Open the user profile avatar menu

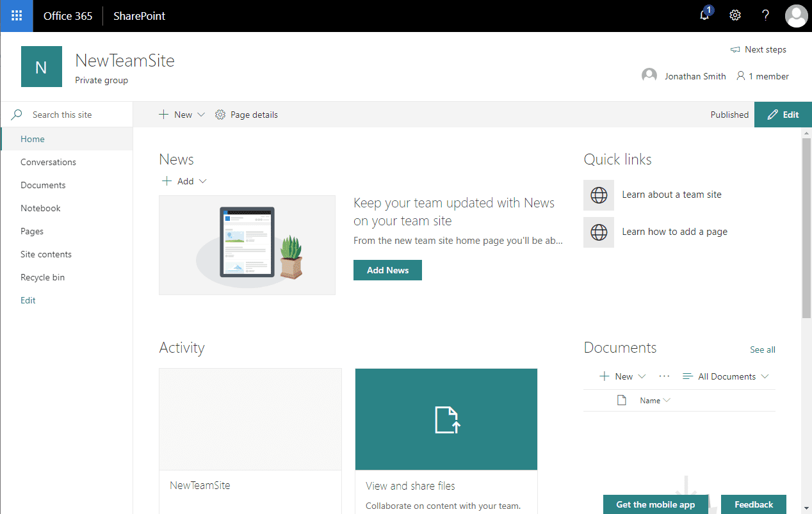(x=796, y=16)
